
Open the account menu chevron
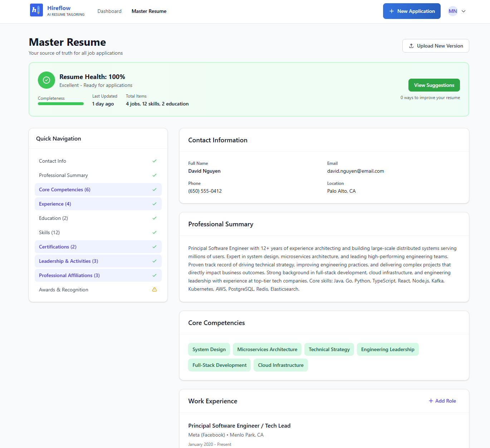tap(464, 11)
